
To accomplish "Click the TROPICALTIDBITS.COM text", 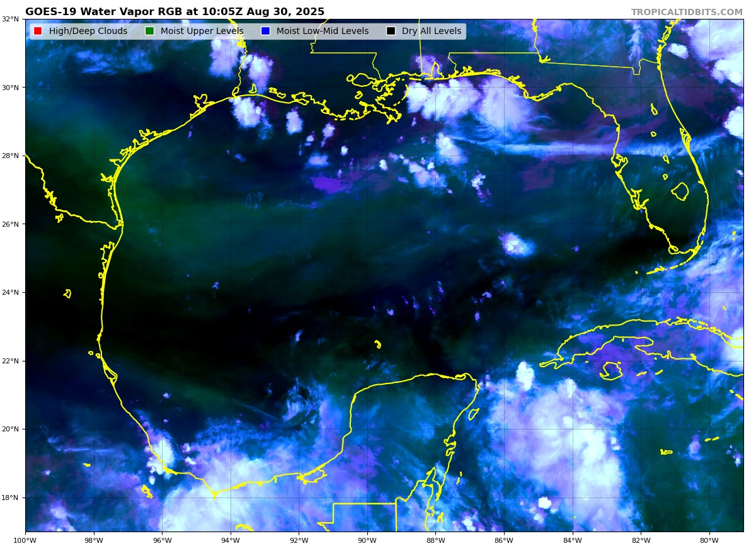I will (687, 12).
